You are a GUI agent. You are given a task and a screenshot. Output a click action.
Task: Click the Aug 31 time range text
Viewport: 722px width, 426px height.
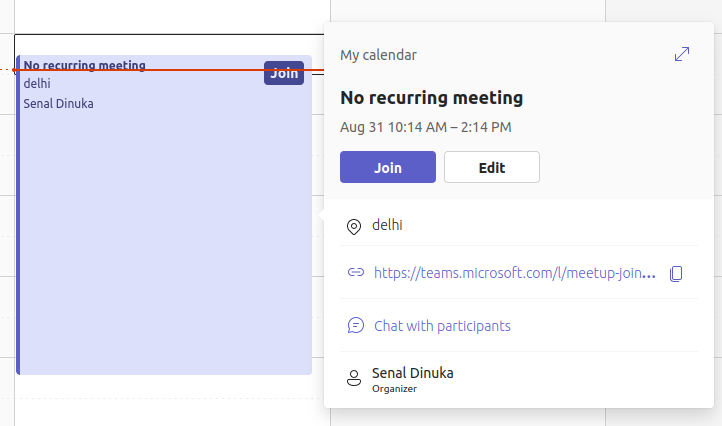[426, 127]
